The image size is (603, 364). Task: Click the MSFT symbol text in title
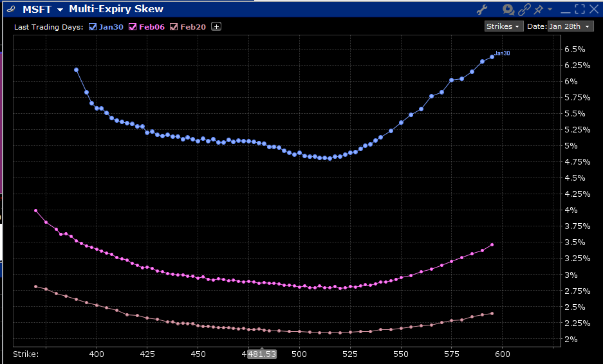click(37, 9)
